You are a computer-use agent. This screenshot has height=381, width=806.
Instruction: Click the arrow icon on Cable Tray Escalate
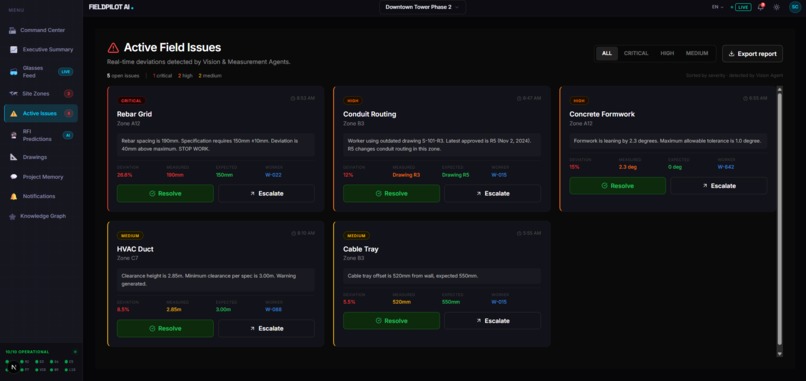[479, 321]
